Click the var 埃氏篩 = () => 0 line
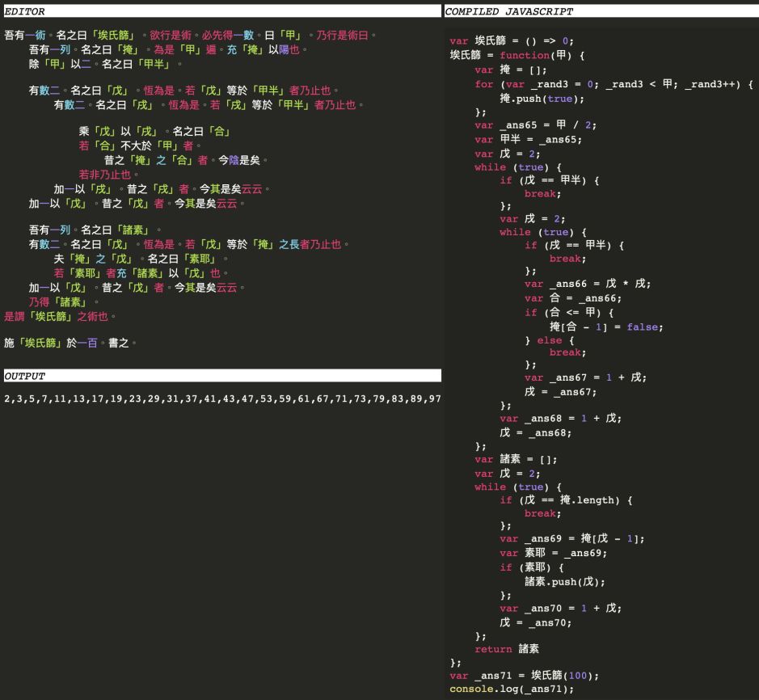 [512, 41]
